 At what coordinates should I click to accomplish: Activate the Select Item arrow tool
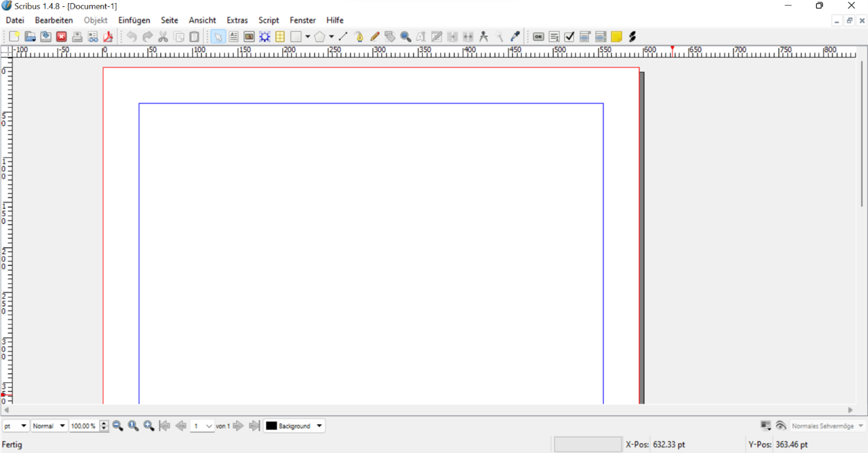[x=218, y=37]
